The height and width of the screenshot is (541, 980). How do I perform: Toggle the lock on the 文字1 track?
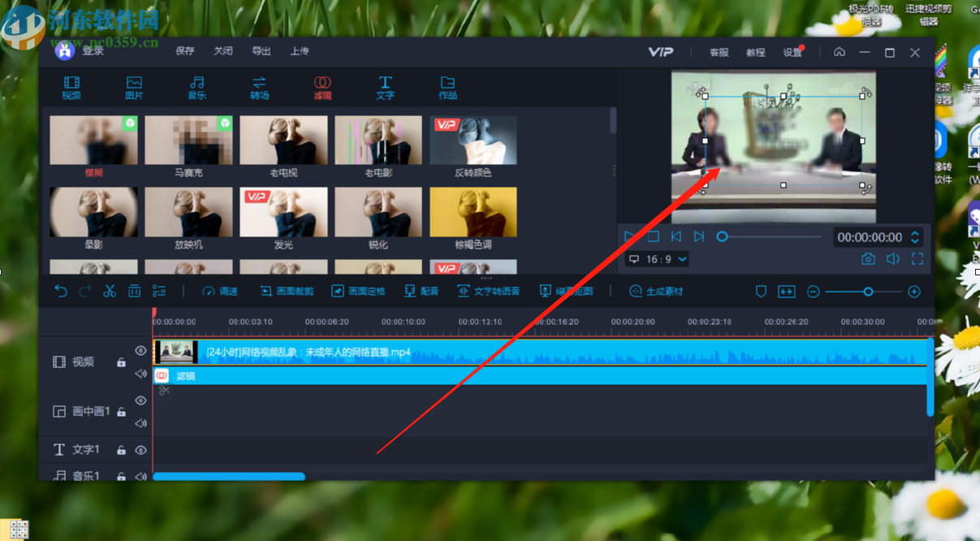click(x=121, y=450)
